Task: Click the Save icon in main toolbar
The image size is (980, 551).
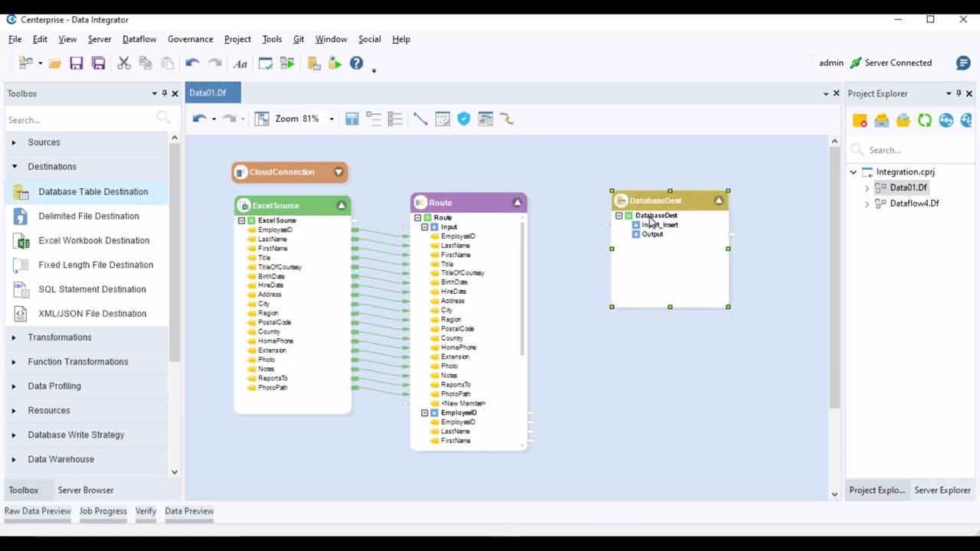Action: click(76, 64)
